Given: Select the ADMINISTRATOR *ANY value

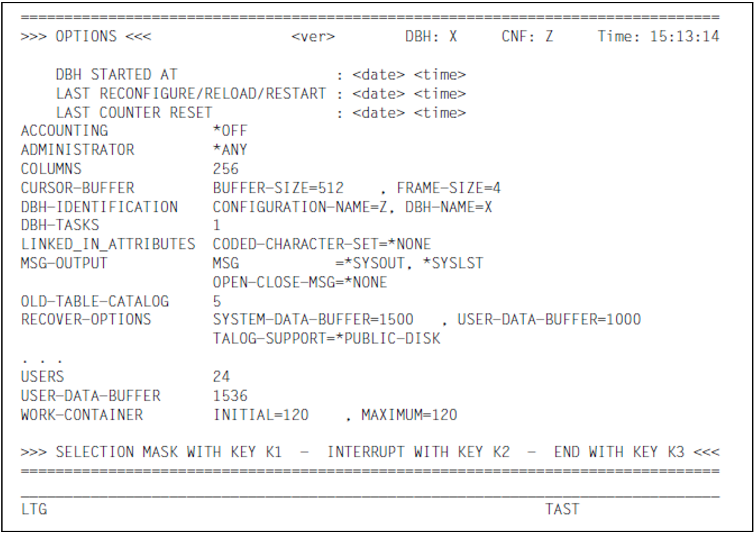Looking at the screenshot, I should click(230, 150).
